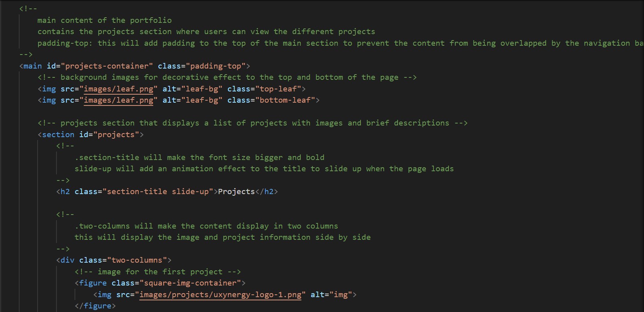Click the "background images for decorative effect" comment

(227, 77)
